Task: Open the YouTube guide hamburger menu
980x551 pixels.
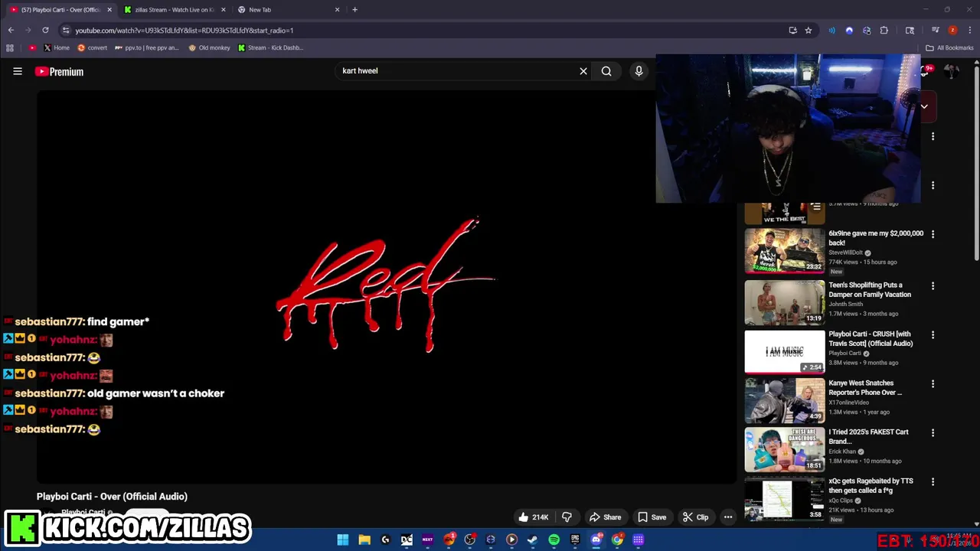Action: pyautogui.click(x=18, y=71)
